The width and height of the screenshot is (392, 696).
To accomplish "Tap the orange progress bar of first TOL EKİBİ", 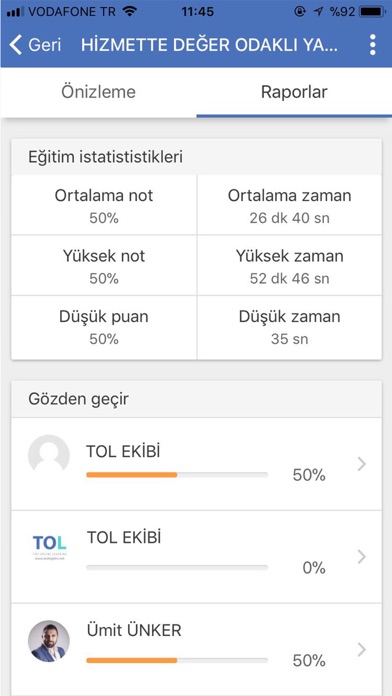I will (177, 475).
